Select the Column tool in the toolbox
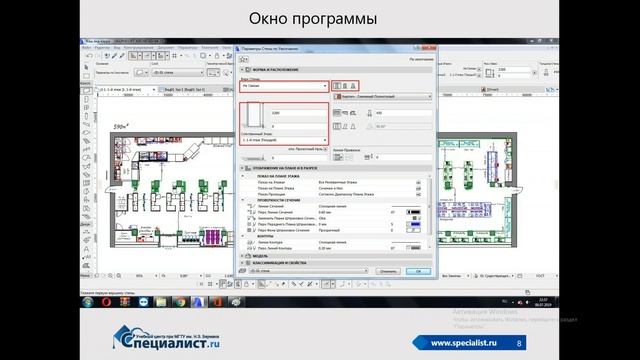The height and width of the screenshot is (360, 640). [x=87, y=116]
